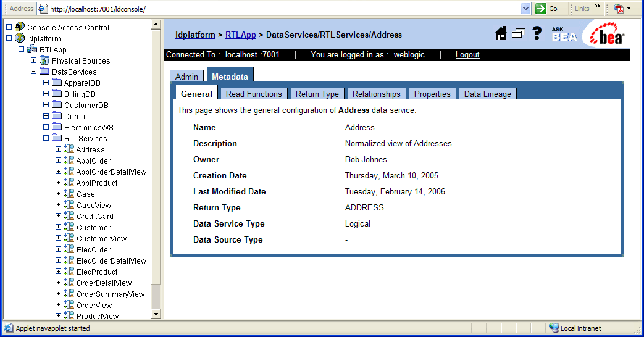Click the tree panel scroll up arrow

[156, 25]
